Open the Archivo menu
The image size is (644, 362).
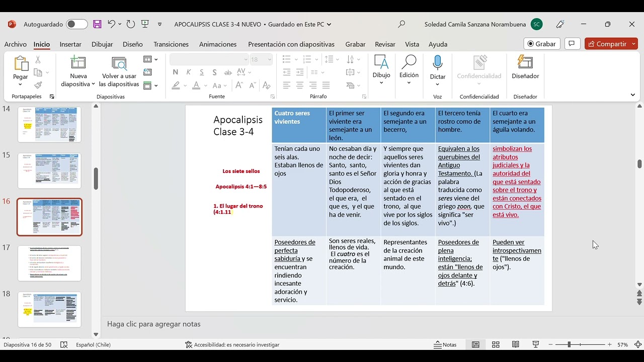pyautogui.click(x=16, y=44)
